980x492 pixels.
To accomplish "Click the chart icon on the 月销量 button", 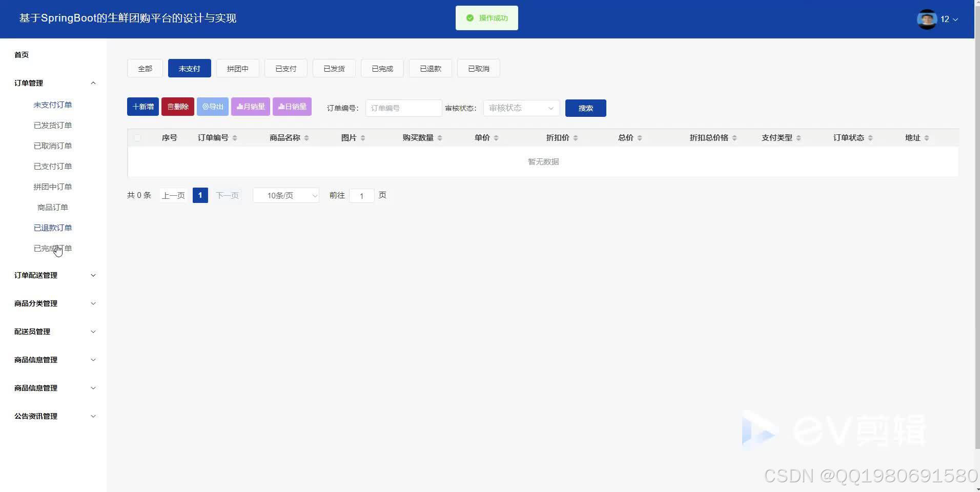I will click(240, 107).
